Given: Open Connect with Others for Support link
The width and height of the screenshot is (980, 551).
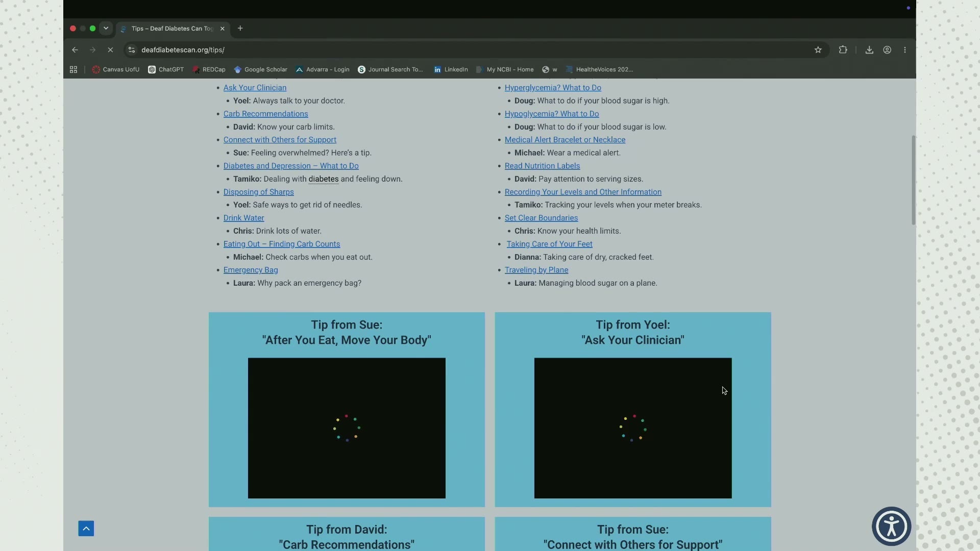Looking at the screenshot, I should pyautogui.click(x=280, y=140).
